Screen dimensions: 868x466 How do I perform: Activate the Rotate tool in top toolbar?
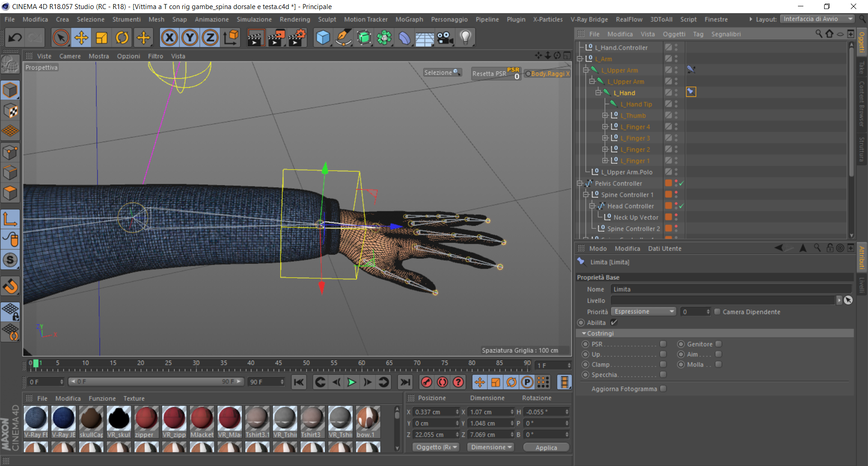[123, 38]
